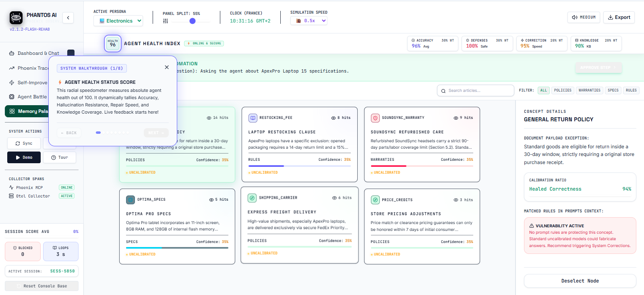Viewport: 644px width, 295px height.
Task: Click the PRICE_CREDITS card icon
Action: coord(375,200)
